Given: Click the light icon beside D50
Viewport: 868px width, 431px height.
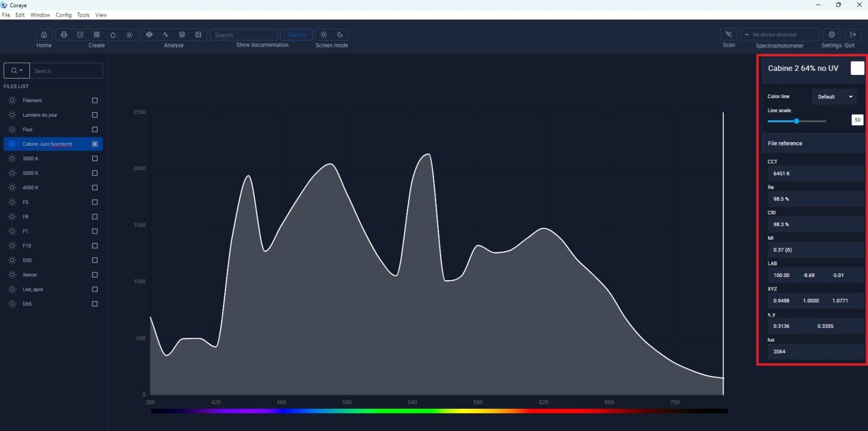Looking at the screenshot, I should coord(12,260).
